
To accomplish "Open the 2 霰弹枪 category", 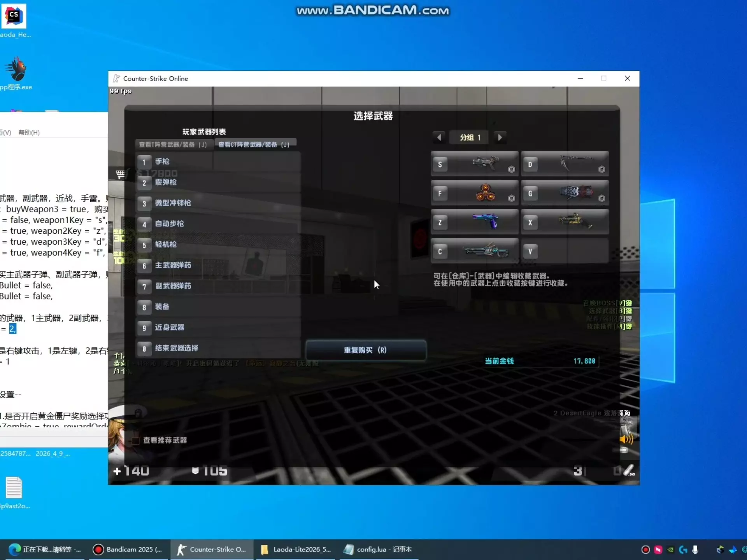I will coord(219,182).
